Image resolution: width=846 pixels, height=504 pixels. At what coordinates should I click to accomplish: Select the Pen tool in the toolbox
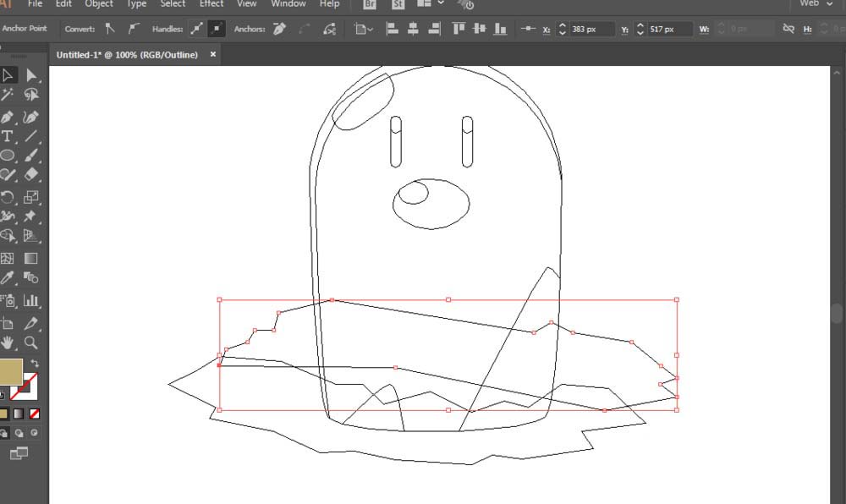click(8, 117)
